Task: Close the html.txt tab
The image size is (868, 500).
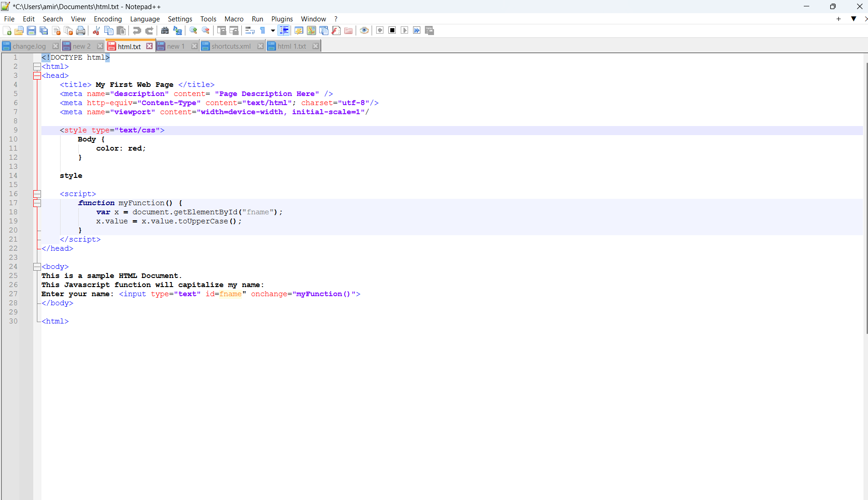Action: tap(149, 46)
